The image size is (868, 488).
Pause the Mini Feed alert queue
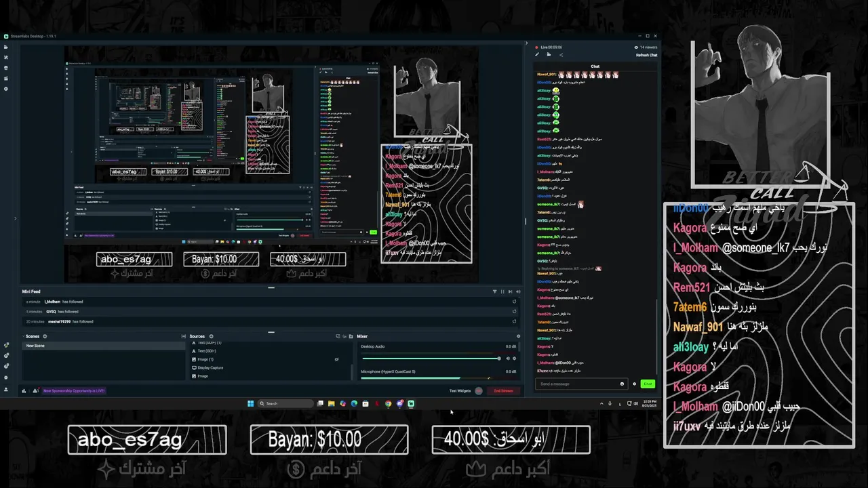tap(502, 291)
